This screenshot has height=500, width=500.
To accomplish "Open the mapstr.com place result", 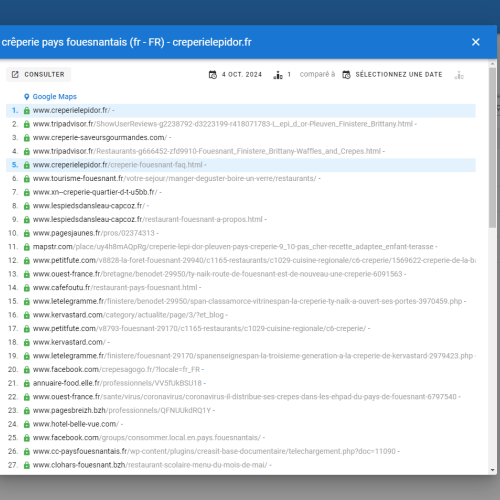I will [x=233, y=247].
